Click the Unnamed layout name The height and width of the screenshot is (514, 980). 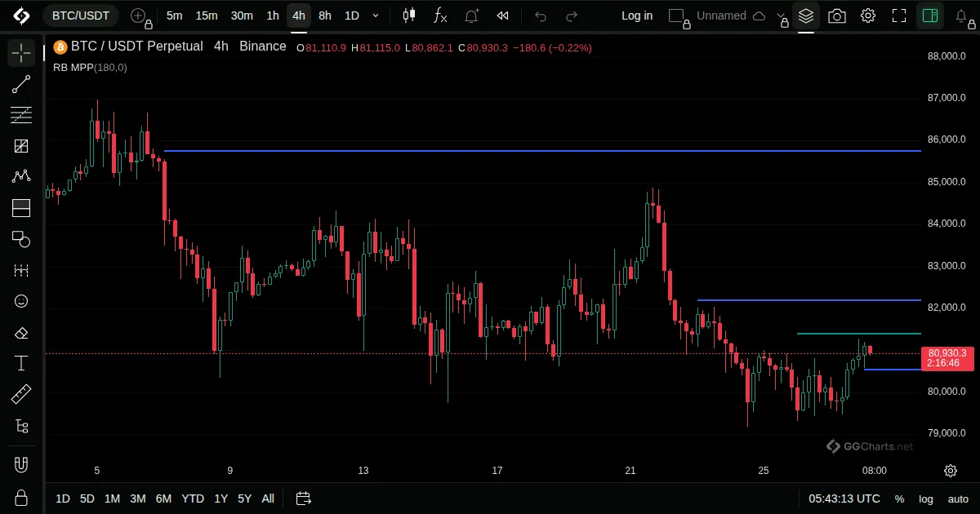[721, 16]
